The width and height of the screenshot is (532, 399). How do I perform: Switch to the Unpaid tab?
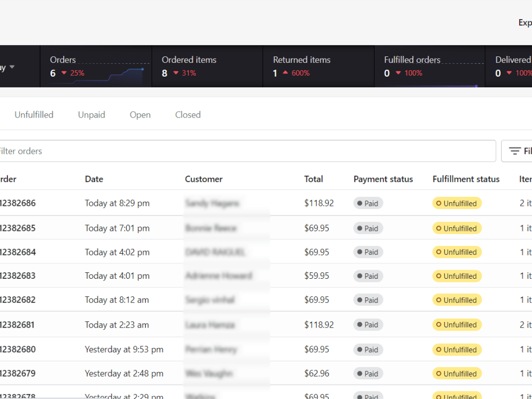click(91, 114)
